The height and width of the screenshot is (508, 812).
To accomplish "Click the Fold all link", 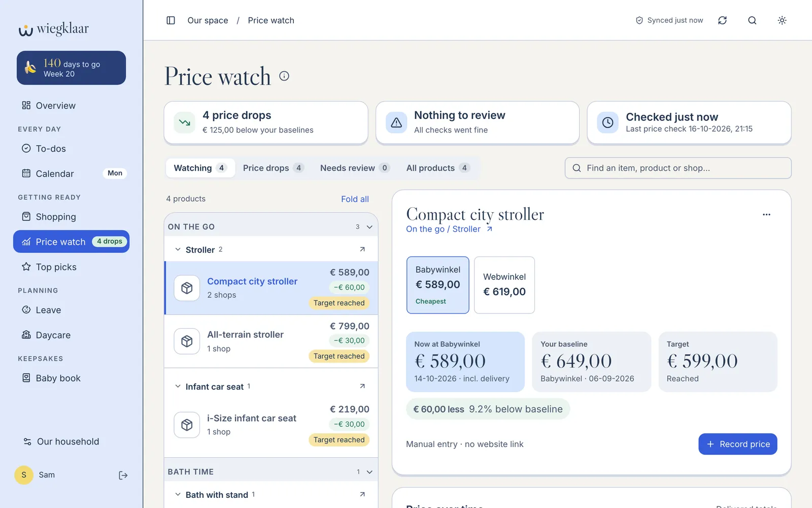I will coord(355,199).
